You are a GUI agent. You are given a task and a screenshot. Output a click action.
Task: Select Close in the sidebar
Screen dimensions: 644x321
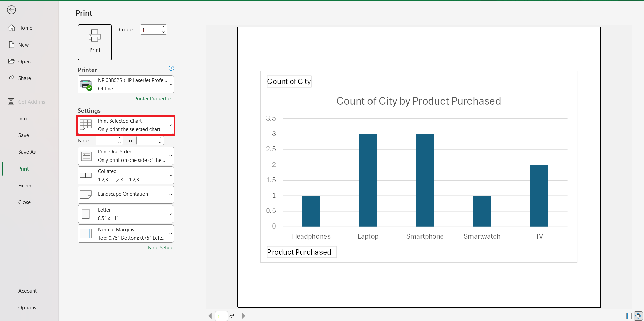pyautogui.click(x=24, y=202)
